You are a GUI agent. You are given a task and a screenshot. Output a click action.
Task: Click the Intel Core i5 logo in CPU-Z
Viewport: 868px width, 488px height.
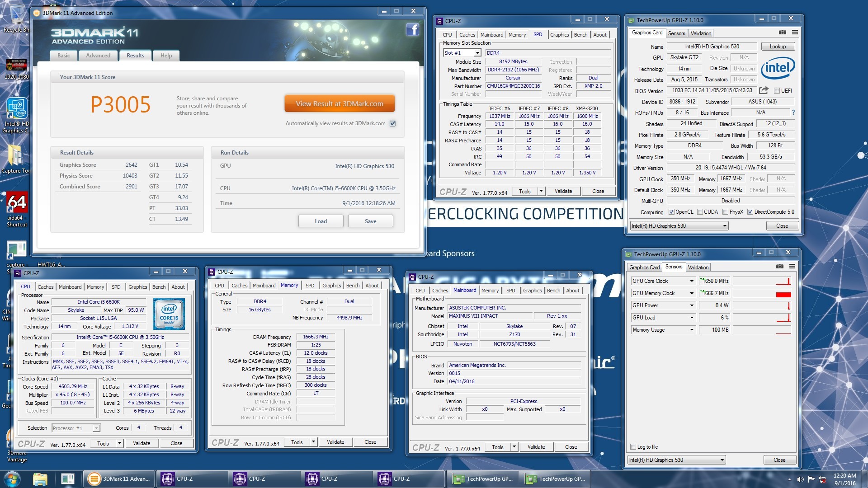169,314
